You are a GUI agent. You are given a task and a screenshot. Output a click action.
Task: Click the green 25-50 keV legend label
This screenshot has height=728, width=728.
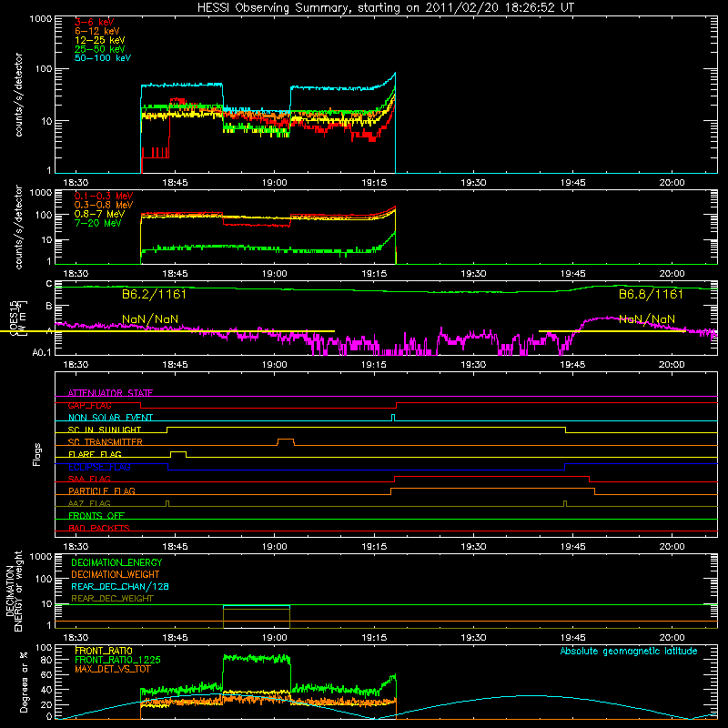99,49
